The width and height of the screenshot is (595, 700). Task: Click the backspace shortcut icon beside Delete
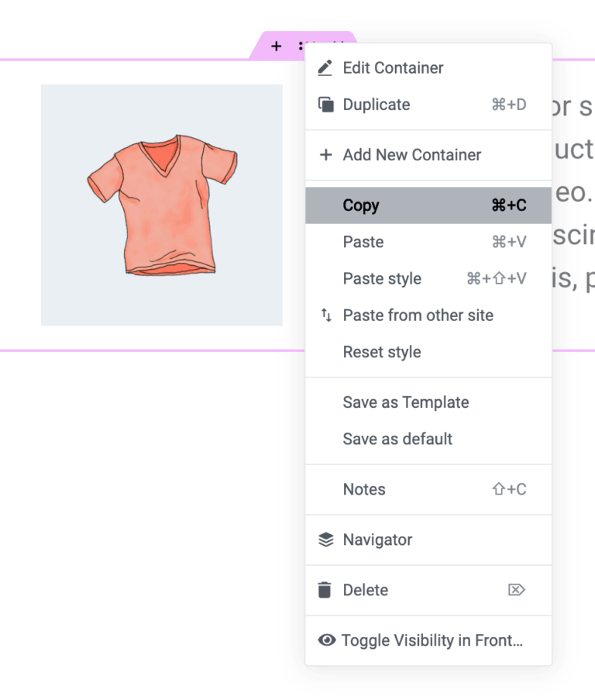516,590
